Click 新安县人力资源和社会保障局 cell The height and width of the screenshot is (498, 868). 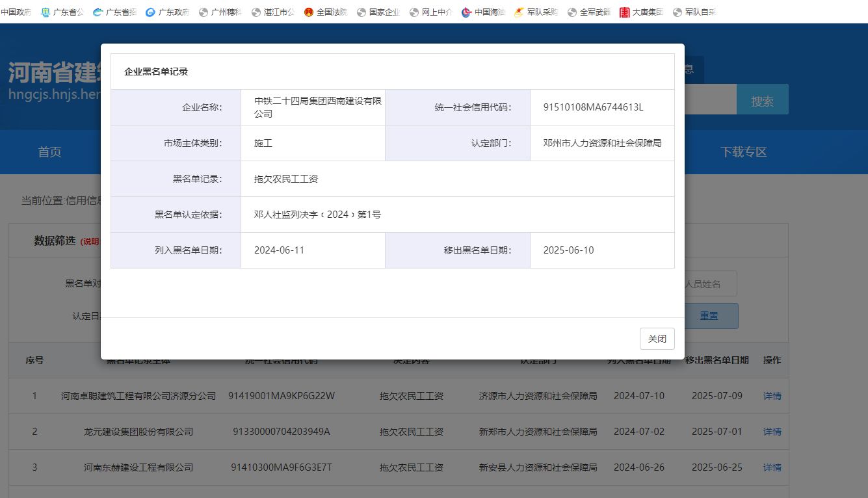click(x=538, y=467)
